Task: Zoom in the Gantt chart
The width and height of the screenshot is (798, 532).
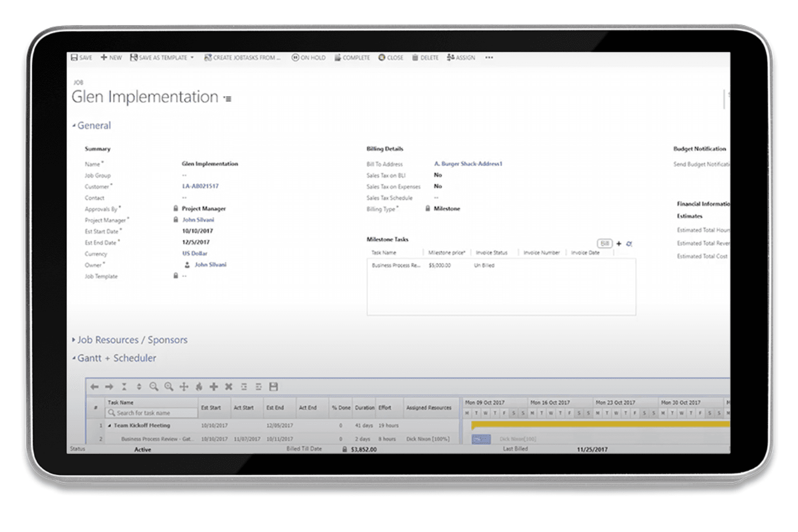Action: [x=169, y=386]
